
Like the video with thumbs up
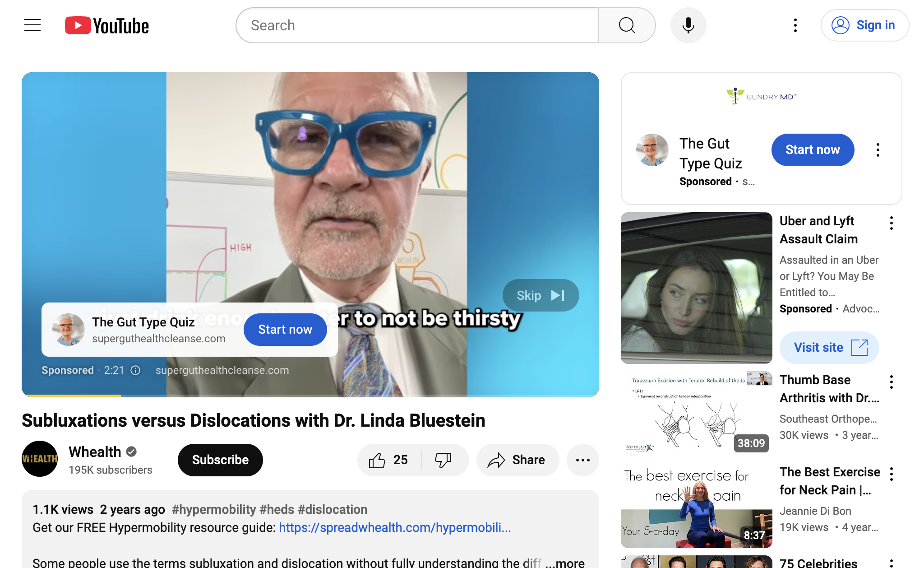pyautogui.click(x=389, y=460)
